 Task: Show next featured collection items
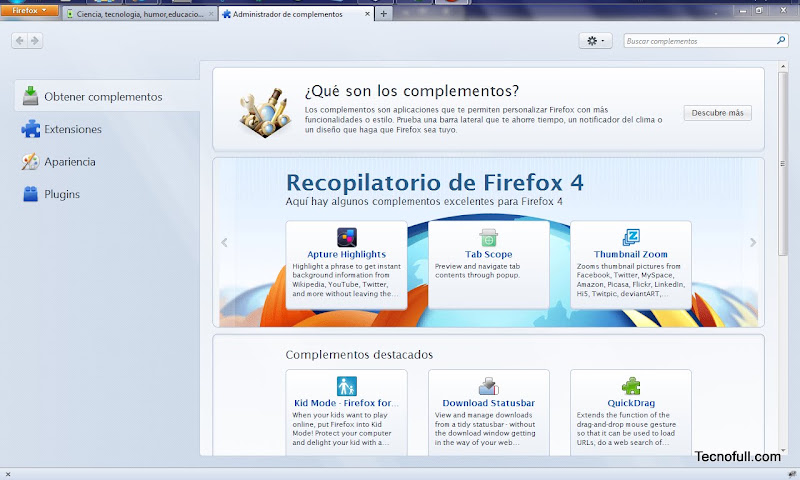tap(753, 242)
